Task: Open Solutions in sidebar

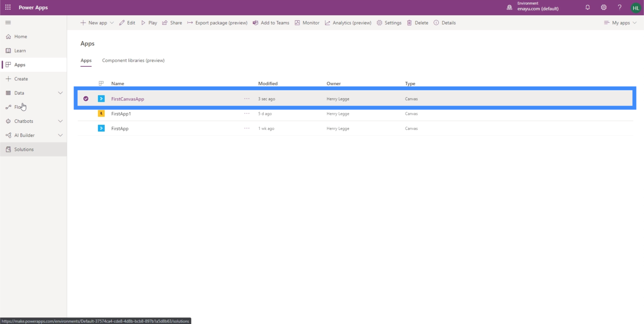Action: [33, 150]
